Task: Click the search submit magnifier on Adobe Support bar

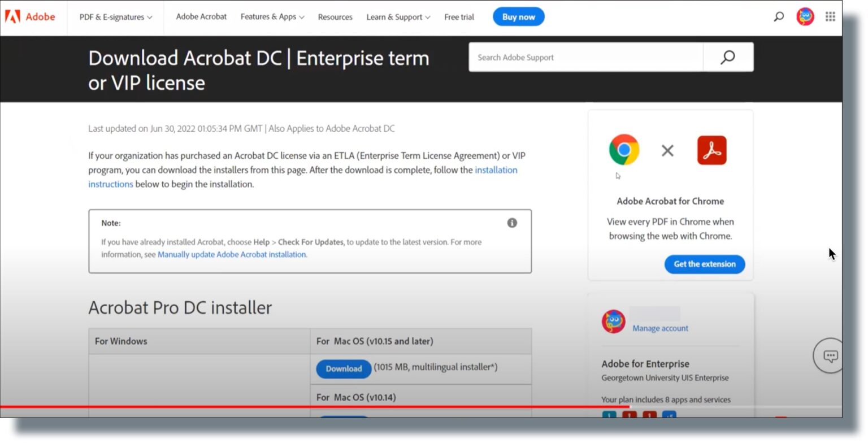Action: 728,57
